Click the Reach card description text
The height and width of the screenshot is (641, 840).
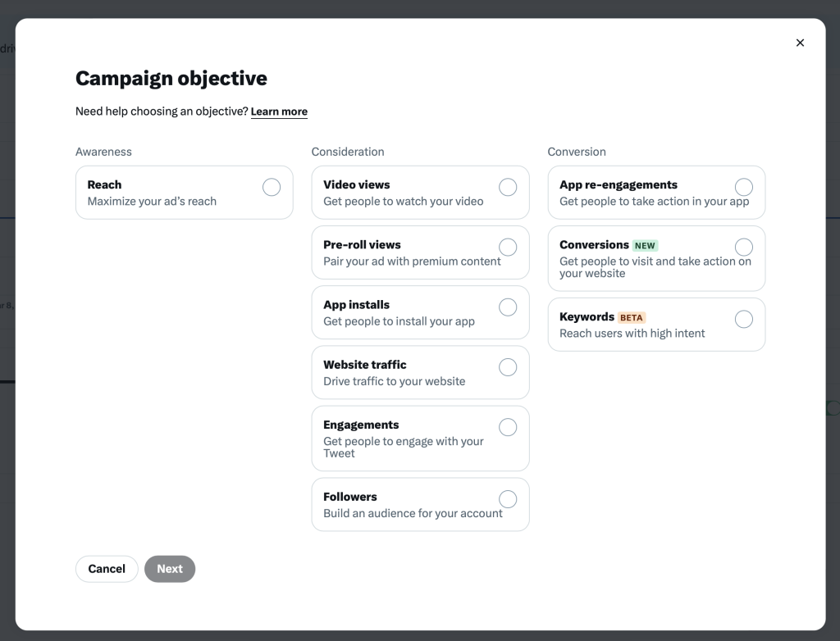(152, 202)
